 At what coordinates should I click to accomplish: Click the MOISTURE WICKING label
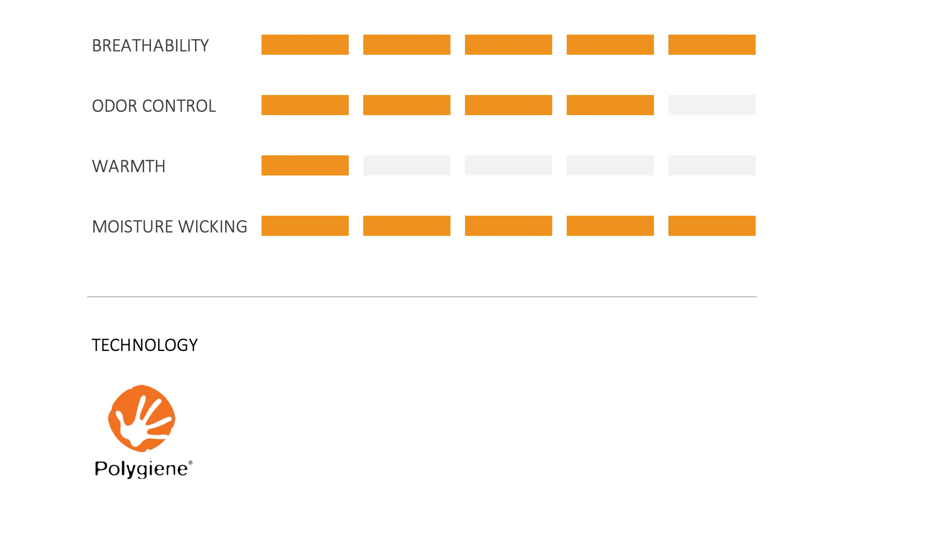169,226
